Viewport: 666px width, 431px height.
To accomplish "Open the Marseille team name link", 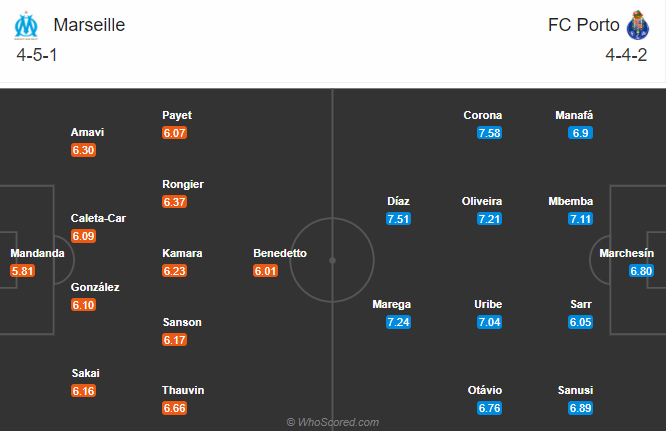I will click(x=89, y=25).
